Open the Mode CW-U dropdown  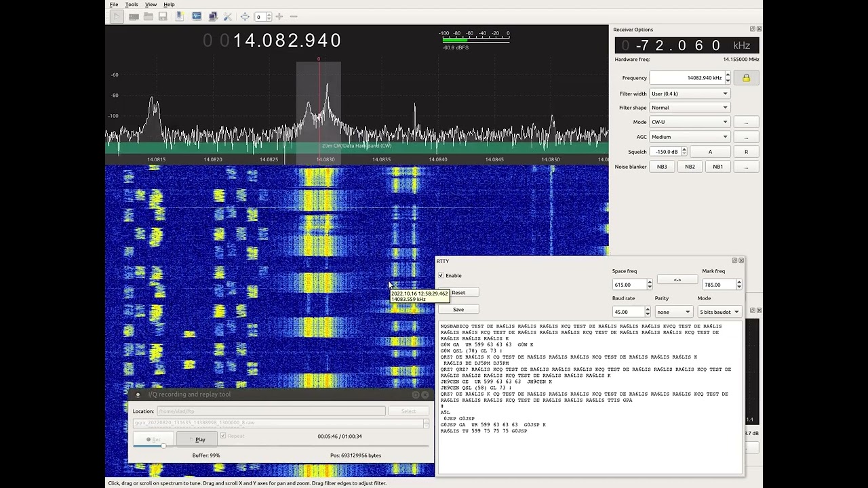[x=689, y=122]
